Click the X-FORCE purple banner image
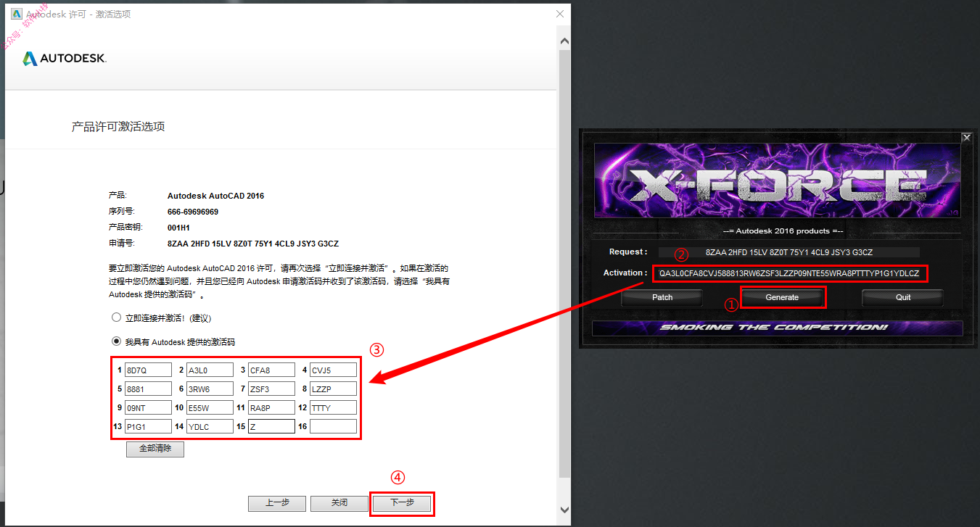 pos(778,180)
